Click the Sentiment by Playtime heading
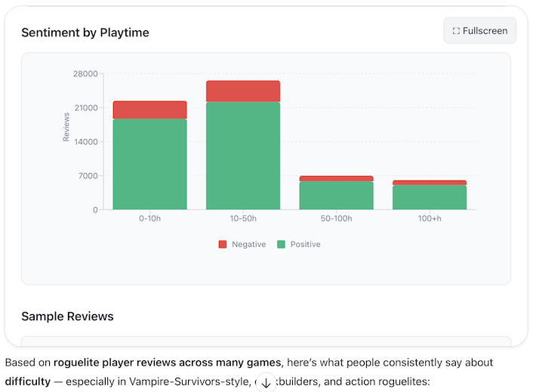This screenshot has width=533, height=392. click(x=85, y=32)
